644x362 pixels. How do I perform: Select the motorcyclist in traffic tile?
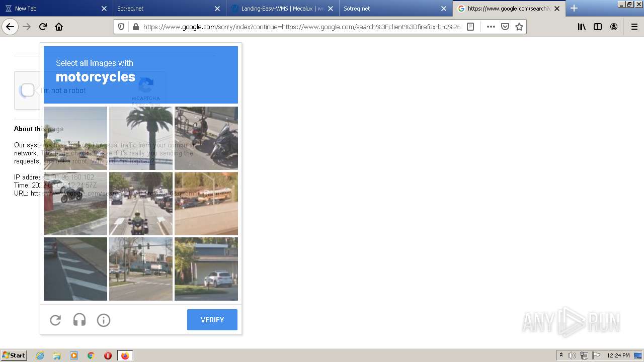[x=141, y=204]
